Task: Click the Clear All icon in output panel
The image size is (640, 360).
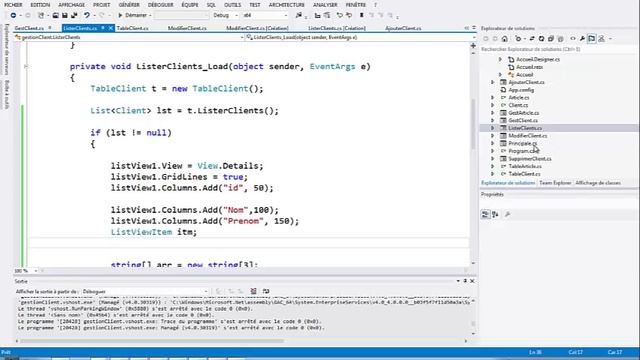Action: [x=253, y=291]
